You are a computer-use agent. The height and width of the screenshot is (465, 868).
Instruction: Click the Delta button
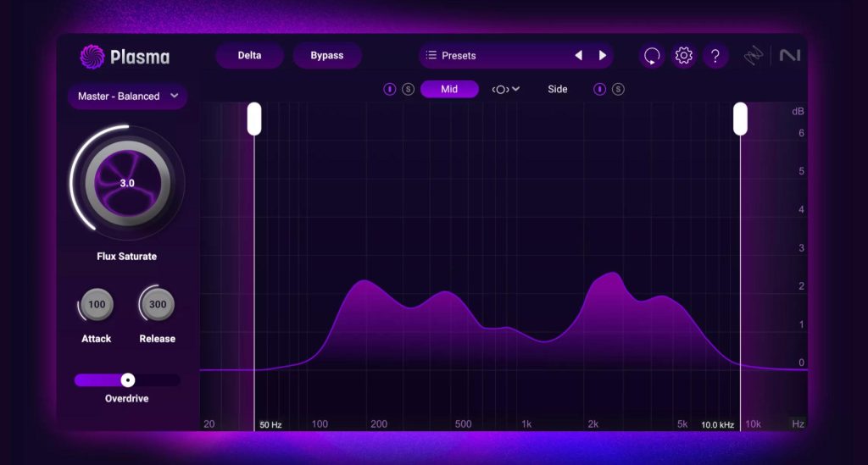pyautogui.click(x=249, y=56)
